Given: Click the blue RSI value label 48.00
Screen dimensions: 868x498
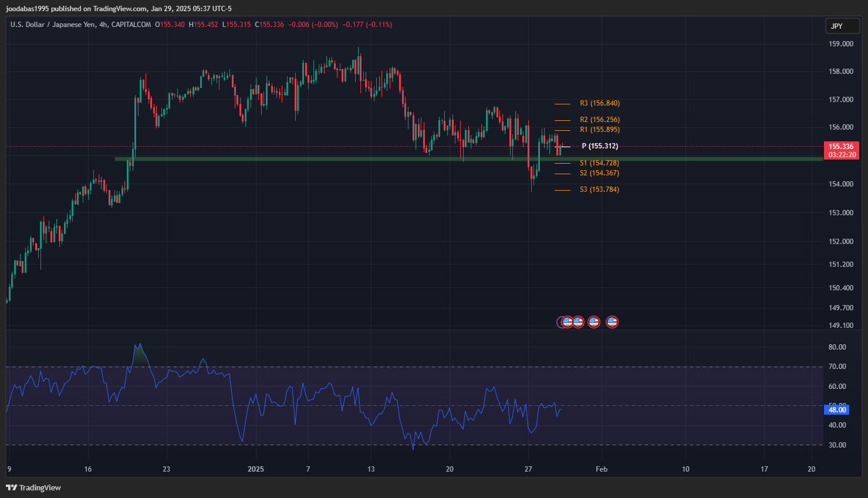Looking at the screenshot, I should pyautogui.click(x=837, y=410).
